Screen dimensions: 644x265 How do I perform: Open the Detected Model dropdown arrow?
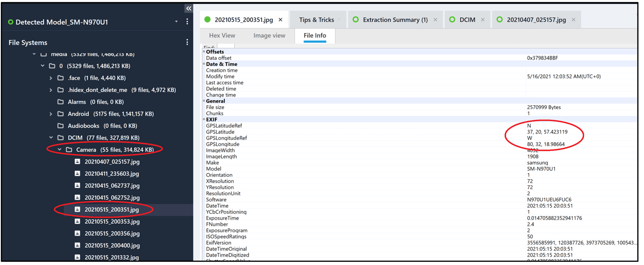coord(176,22)
